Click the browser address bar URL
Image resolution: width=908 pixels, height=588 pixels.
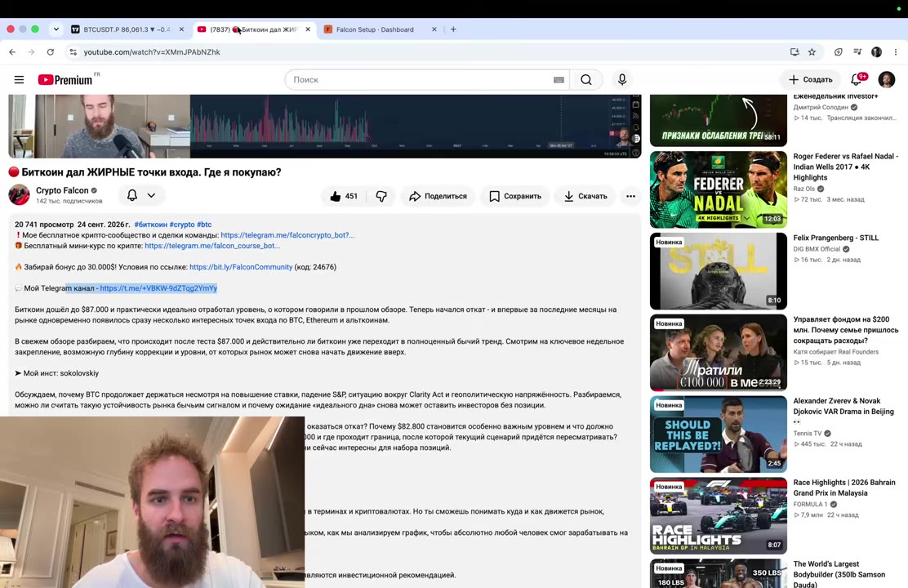(x=152, y=52)
